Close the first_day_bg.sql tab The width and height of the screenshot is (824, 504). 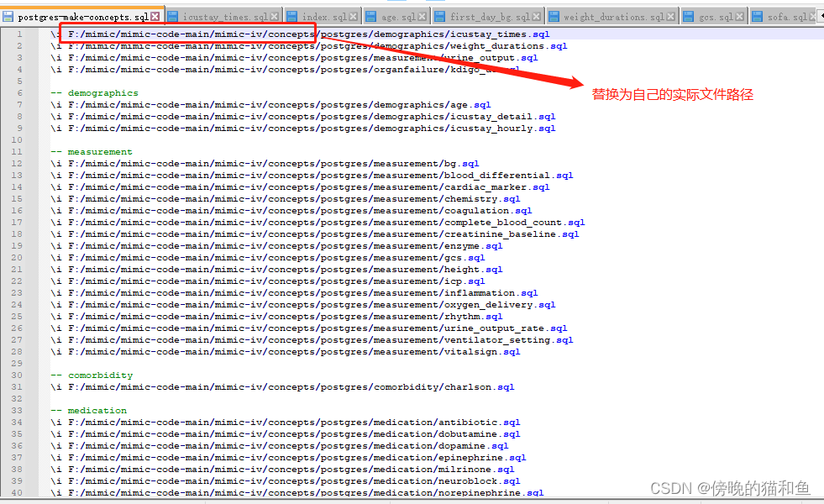[536, 17]
